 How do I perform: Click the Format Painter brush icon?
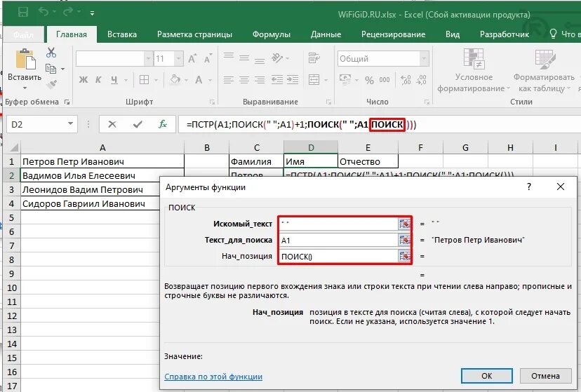[x=51, y=84]
